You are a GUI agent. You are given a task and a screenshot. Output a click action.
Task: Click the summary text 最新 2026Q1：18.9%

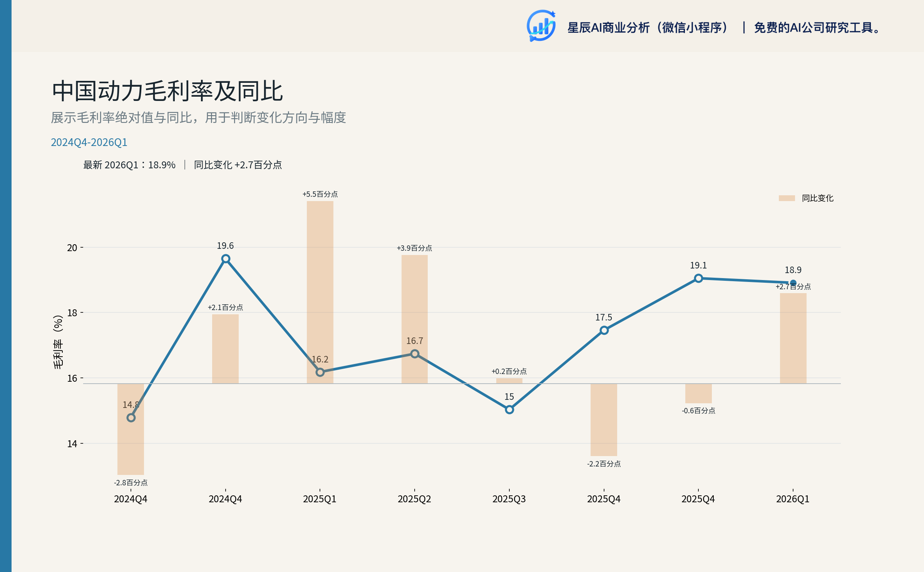coord(129,165)
